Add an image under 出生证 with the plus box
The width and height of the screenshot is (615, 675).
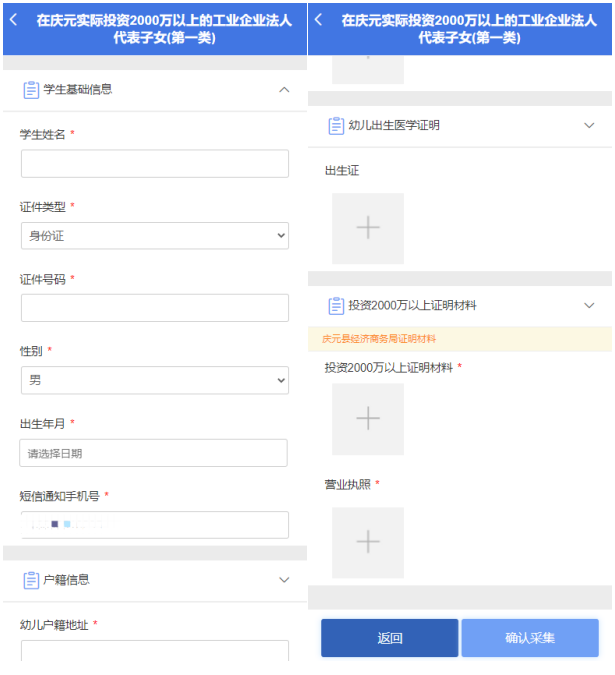(368, 228)
